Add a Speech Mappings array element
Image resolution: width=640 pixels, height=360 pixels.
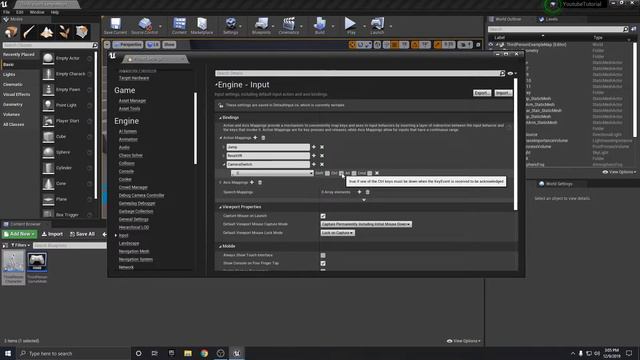360,192
